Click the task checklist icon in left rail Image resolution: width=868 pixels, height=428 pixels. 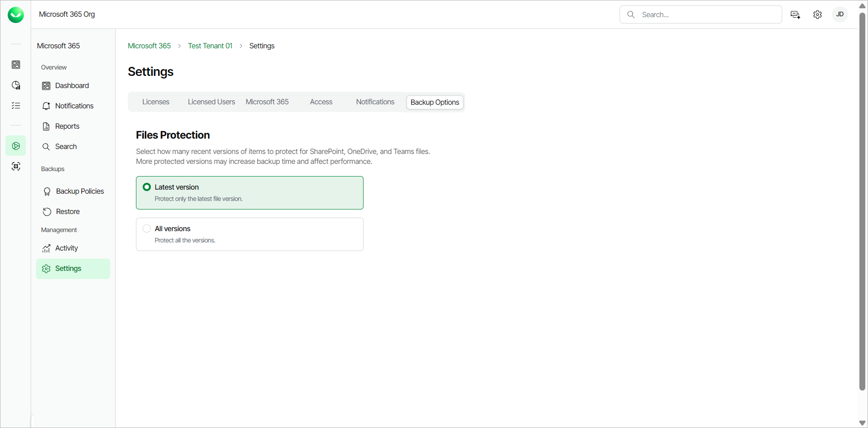pyautogui.click(x=16, y=106)
